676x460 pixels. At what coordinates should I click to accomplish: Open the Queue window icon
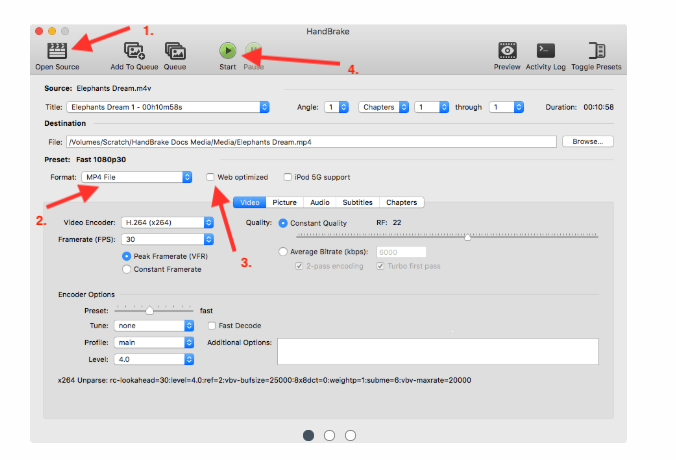click(175, 51)
